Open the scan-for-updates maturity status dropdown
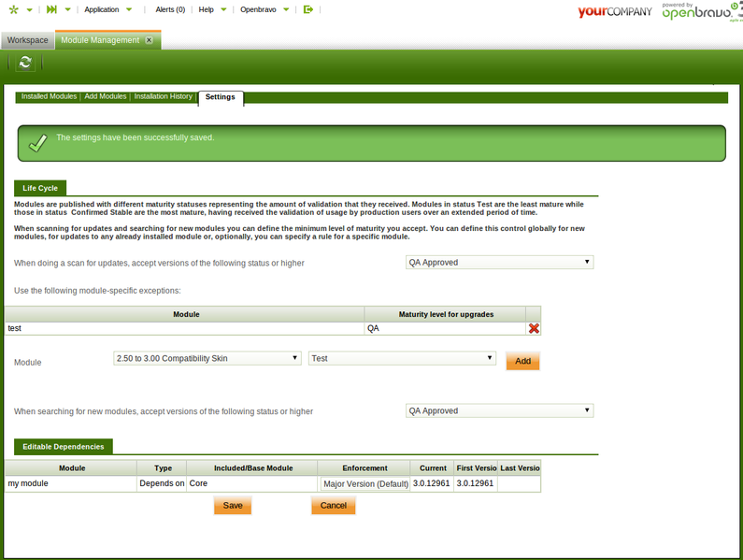Viewport: 743px width, 560px height. point(499,263)
